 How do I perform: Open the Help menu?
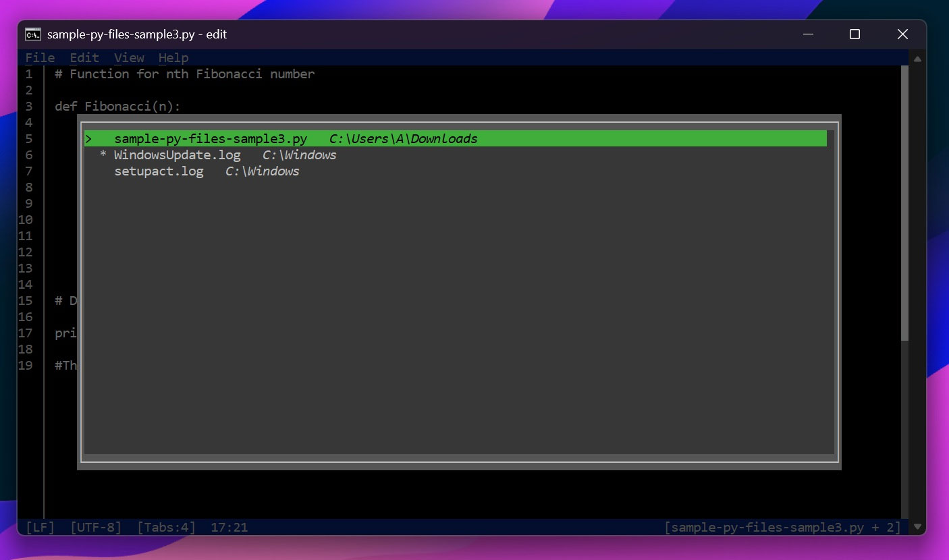pos(173,58)
